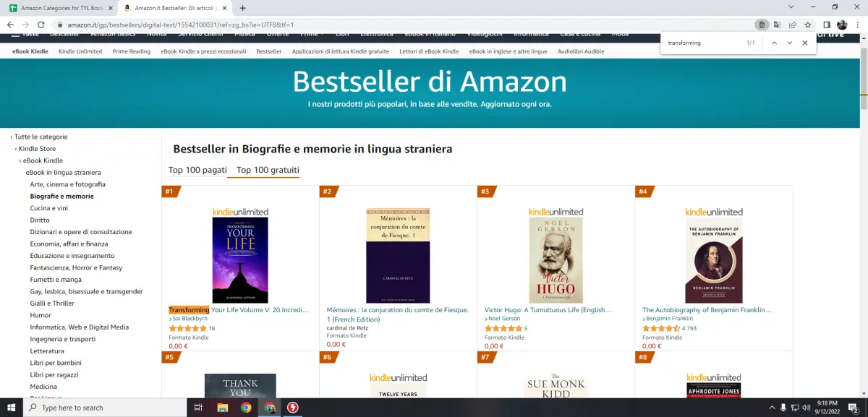Viewport: 868px width, 417px height.
Task: Open Victor Hugo: A Tumultuous Life title link
Action: coord(548,310)
